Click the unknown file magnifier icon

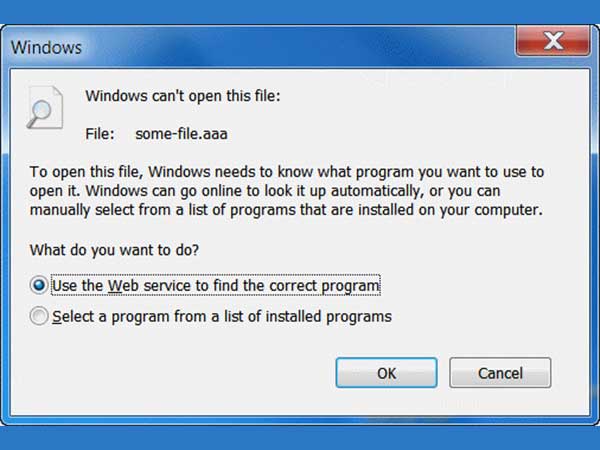[x=45, y=108]
